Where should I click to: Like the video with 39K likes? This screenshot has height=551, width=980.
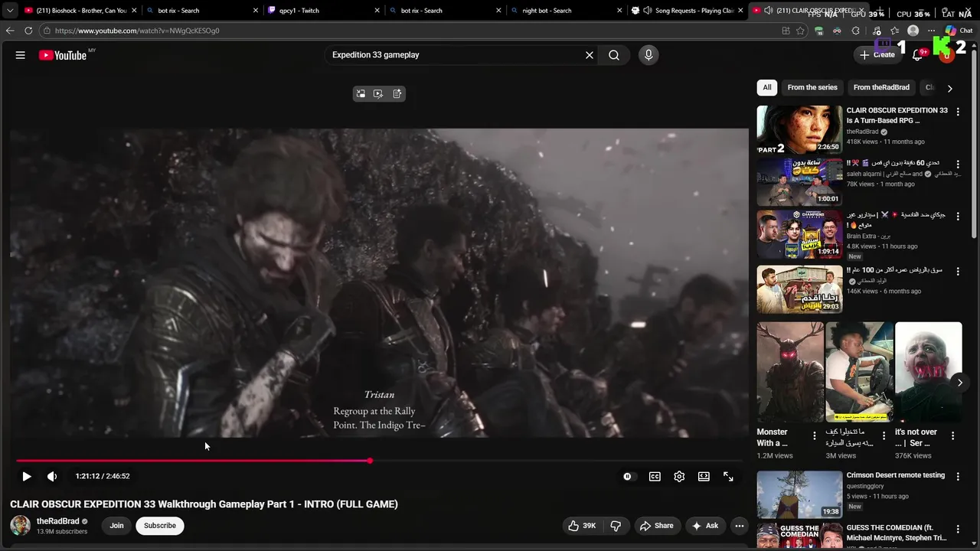(582, 526)
